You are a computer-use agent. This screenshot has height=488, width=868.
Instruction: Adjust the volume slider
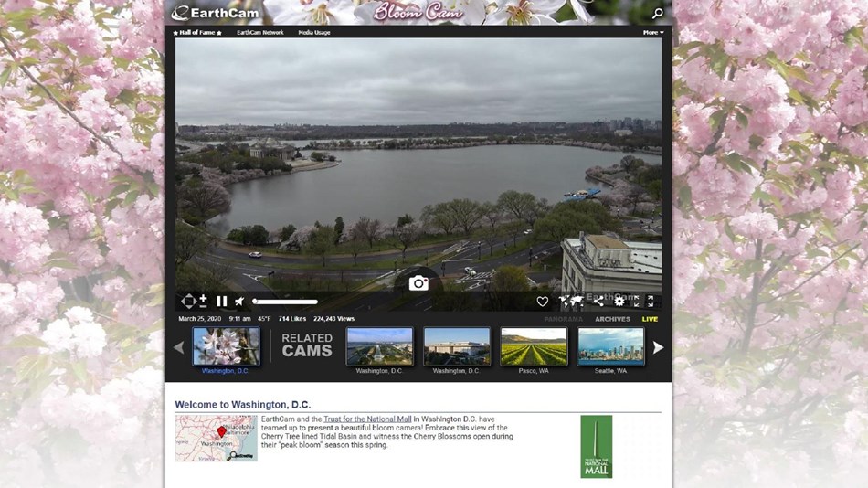(285, 302)
